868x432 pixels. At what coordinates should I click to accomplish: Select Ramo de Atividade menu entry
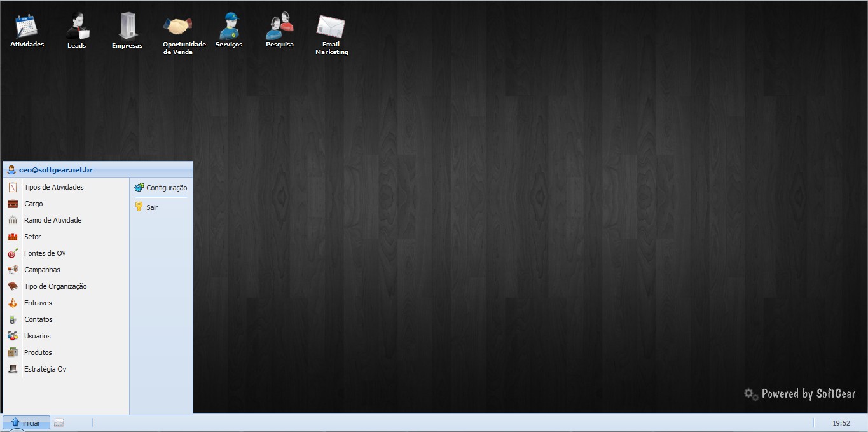click(x=66, y=220)
